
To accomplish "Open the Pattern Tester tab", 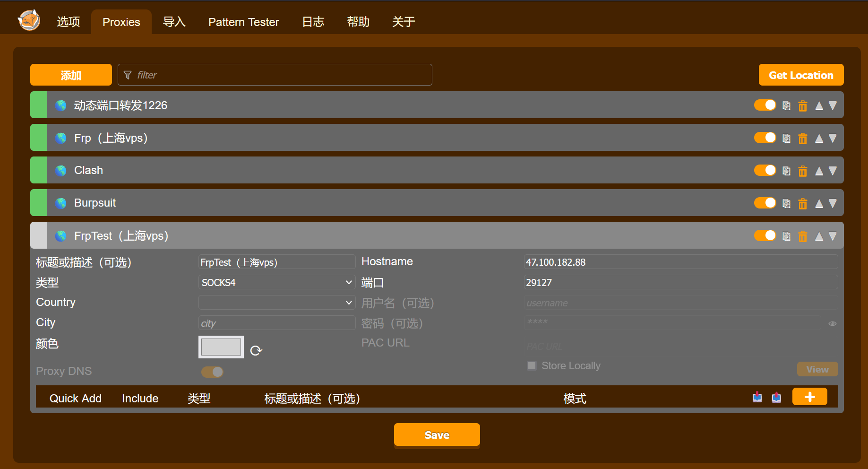I will tap(244, 22).
